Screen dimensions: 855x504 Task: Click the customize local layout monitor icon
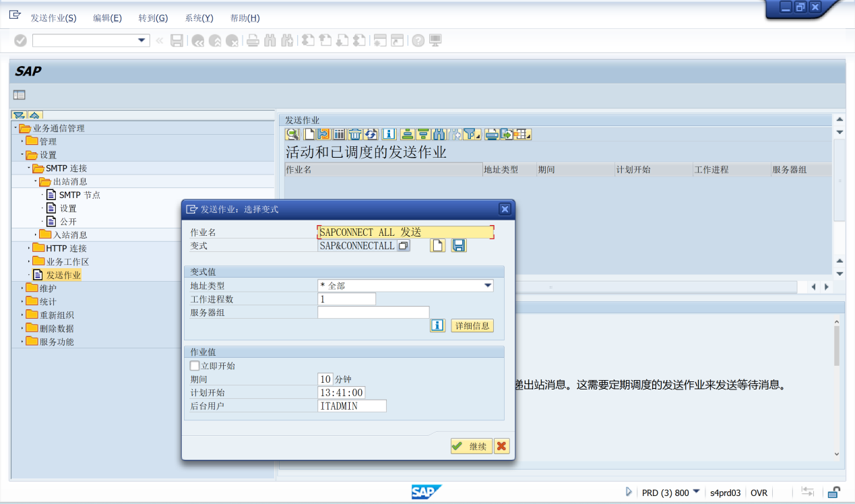435,40
